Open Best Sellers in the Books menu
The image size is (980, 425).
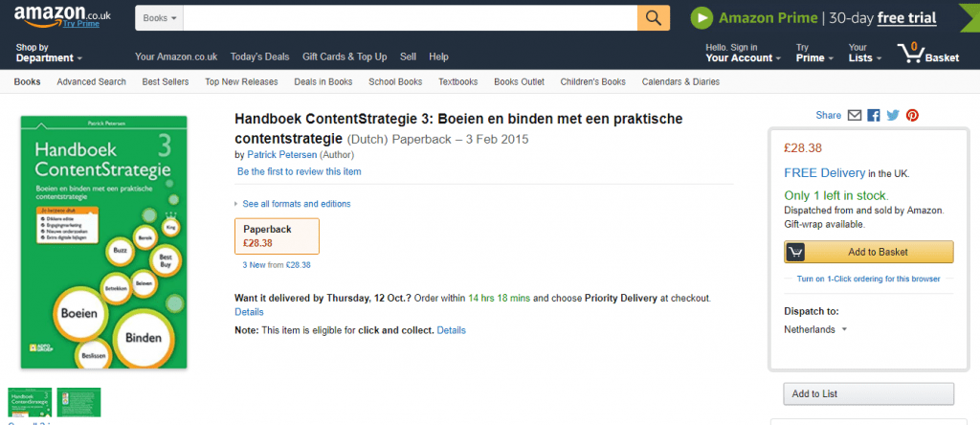coord(166,81)
